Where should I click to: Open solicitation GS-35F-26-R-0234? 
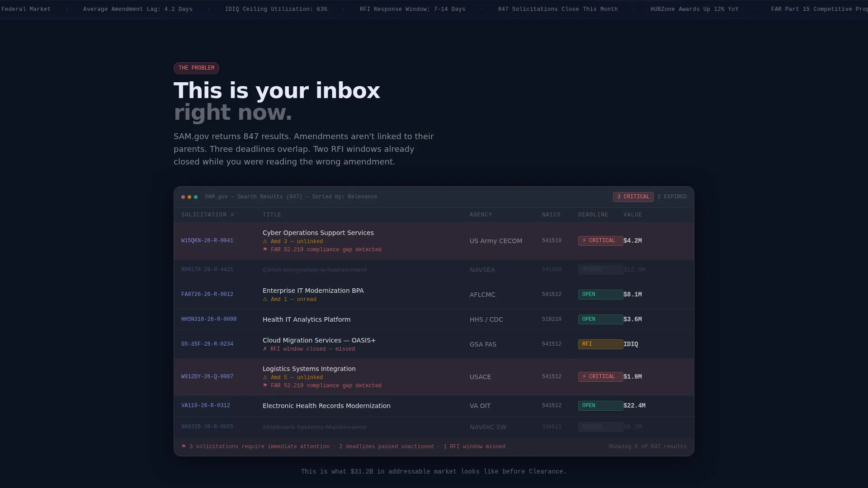207,344
